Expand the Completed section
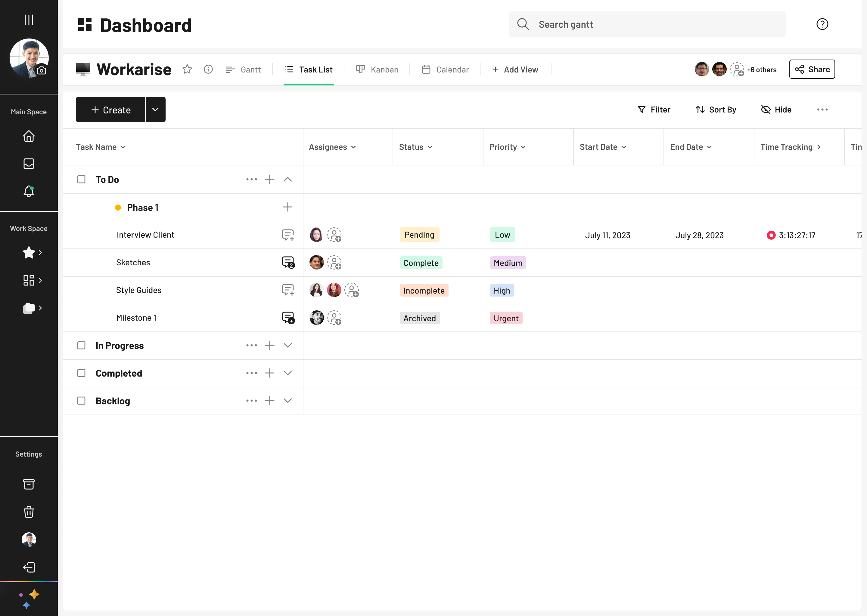This screenshot has width=867, height=616. tap(288, 373)
